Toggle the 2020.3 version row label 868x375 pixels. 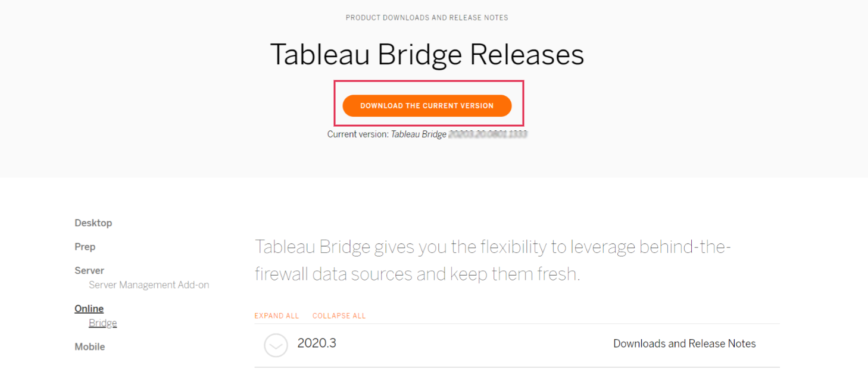tap(317, 343)
